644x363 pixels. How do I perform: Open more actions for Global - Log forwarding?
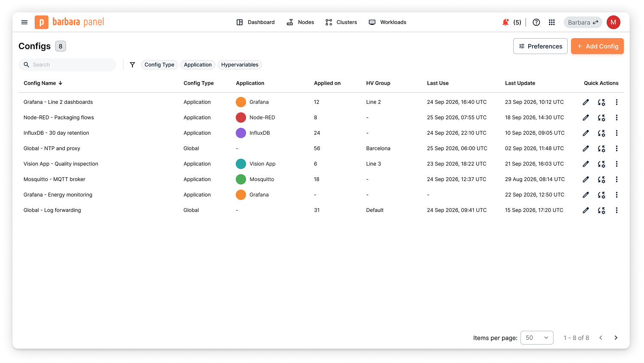617,210
